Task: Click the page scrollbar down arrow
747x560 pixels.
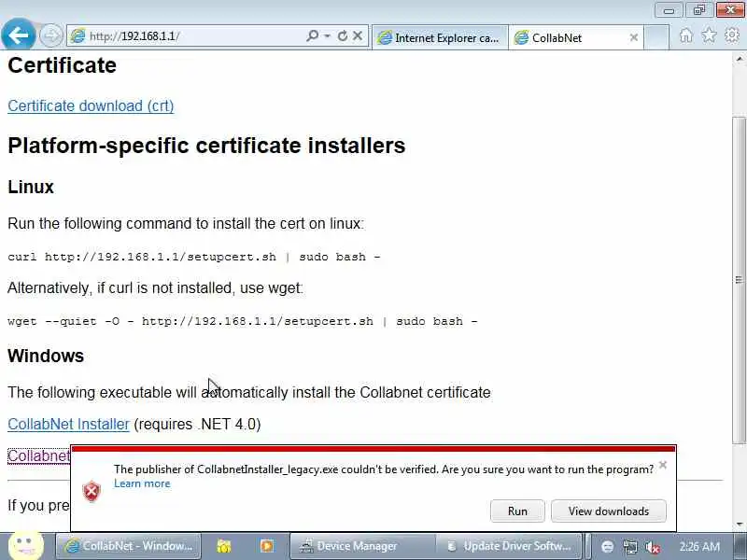Action: 740,525
